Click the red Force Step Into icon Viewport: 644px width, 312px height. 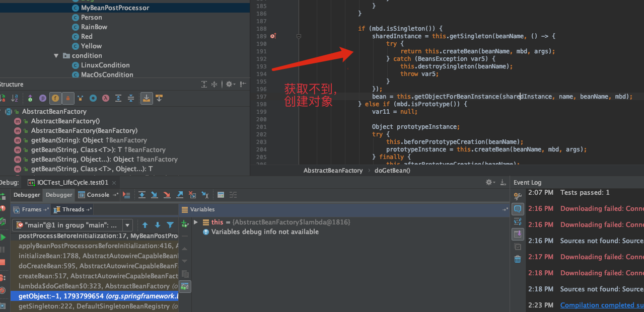point(167,195)
